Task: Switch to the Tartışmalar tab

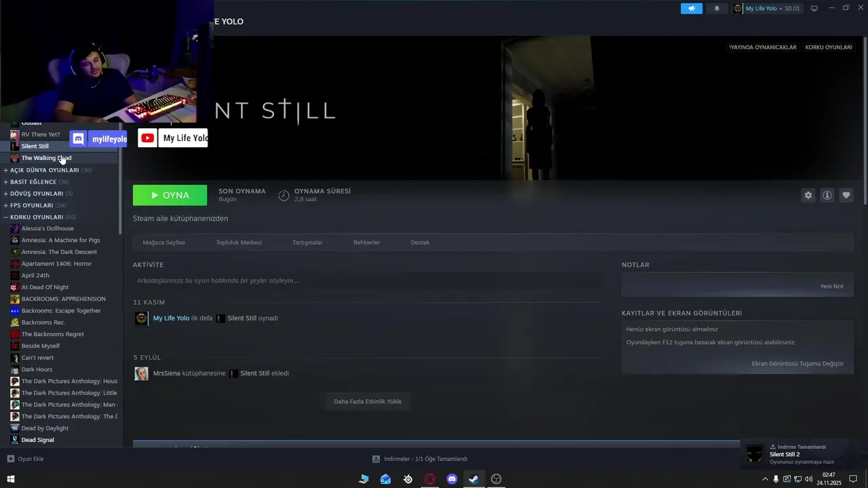Action: coord(307,243)
